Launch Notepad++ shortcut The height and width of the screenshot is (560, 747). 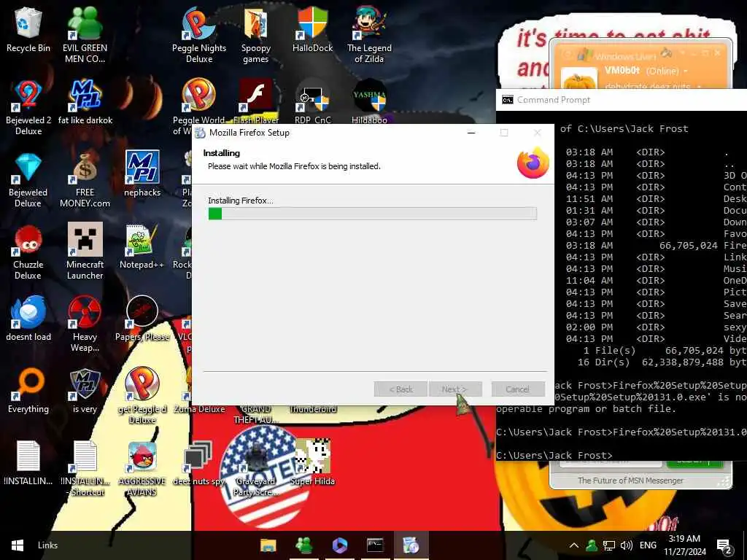(x=142, y=246)
